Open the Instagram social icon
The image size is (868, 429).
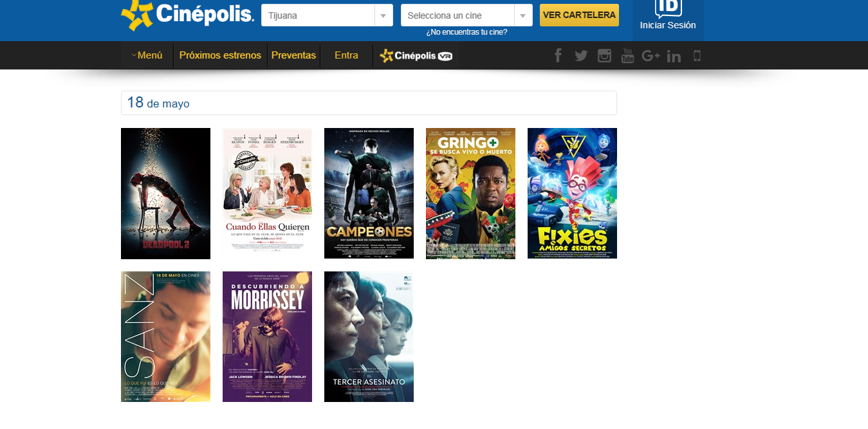coord(604,56)
